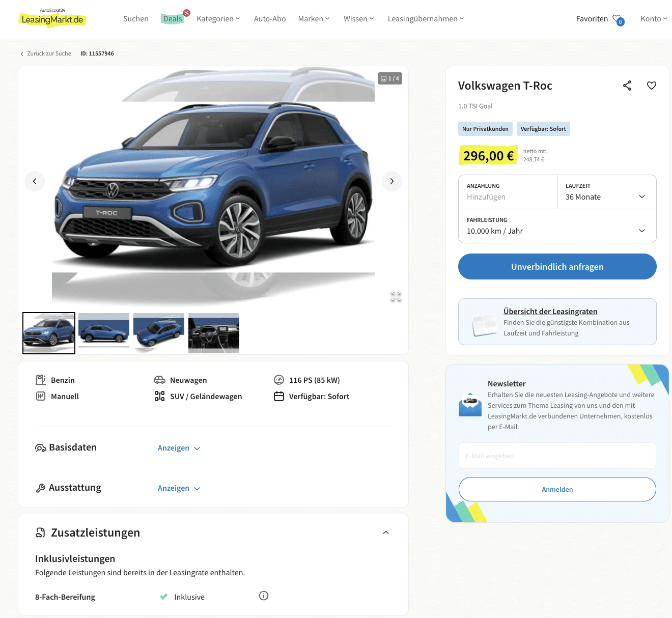
Task: Click the 116 PS power gauge icon
Action: click(x=279, y=380)
